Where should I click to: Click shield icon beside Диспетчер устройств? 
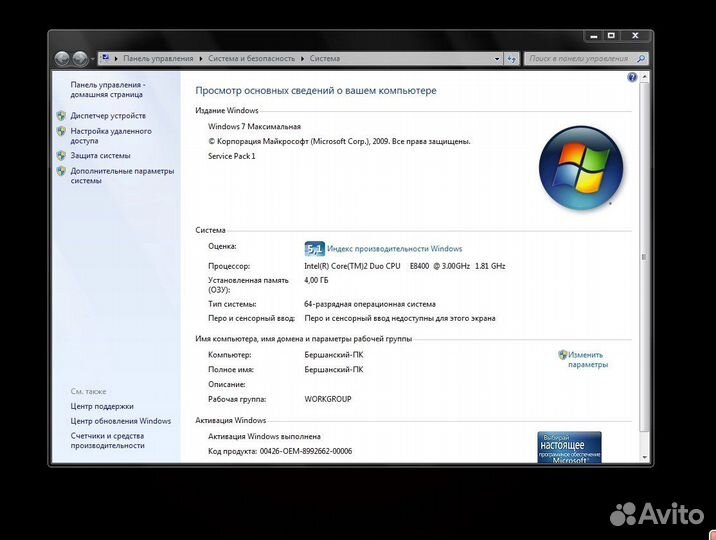point(61,116)
